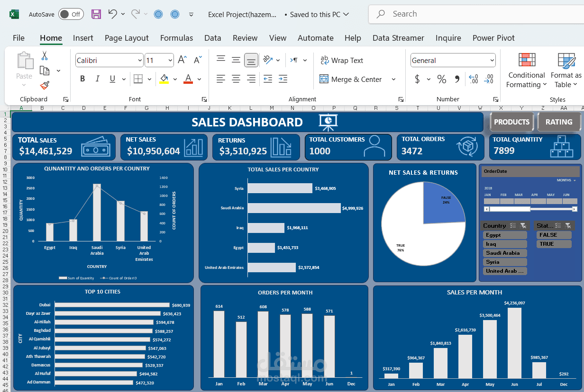Select the Format Painter brush
This screenshot has height=392, width=584.
[x=45, y=85]
